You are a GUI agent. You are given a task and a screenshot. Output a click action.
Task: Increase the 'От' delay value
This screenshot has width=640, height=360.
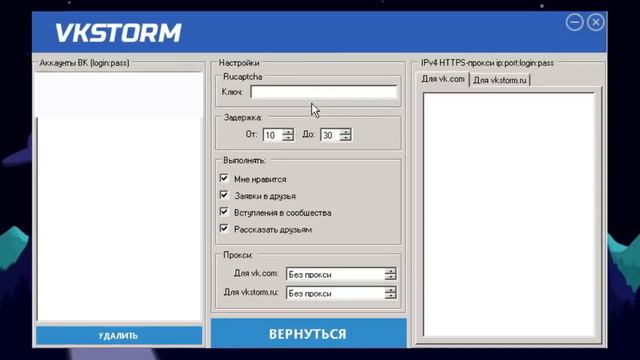tap(288, 131)
